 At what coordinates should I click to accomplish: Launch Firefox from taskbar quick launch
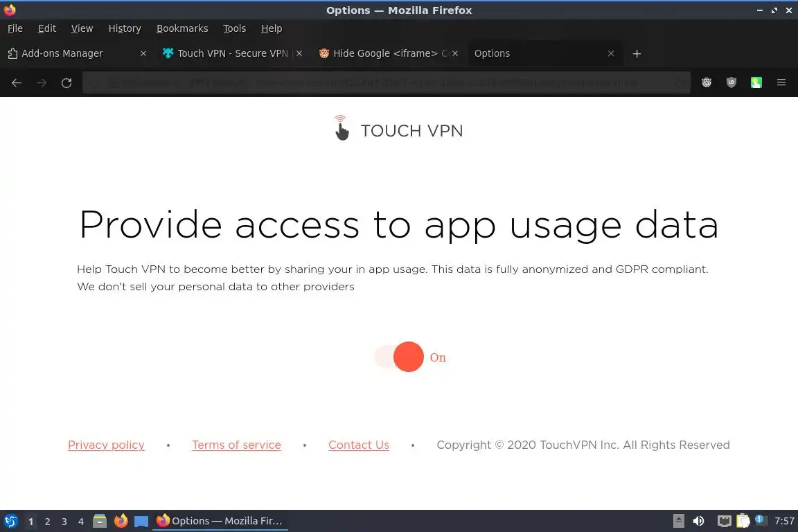coord(121,521)
